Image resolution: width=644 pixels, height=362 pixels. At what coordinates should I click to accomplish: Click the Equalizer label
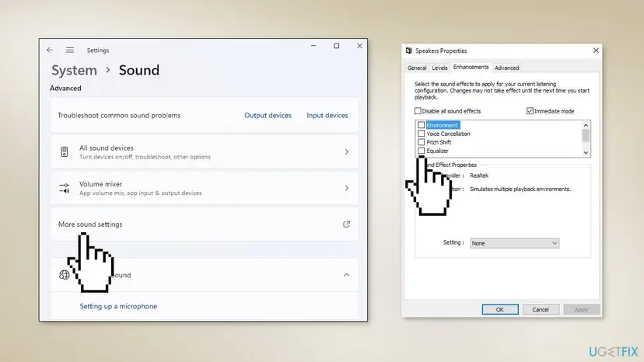437,151
